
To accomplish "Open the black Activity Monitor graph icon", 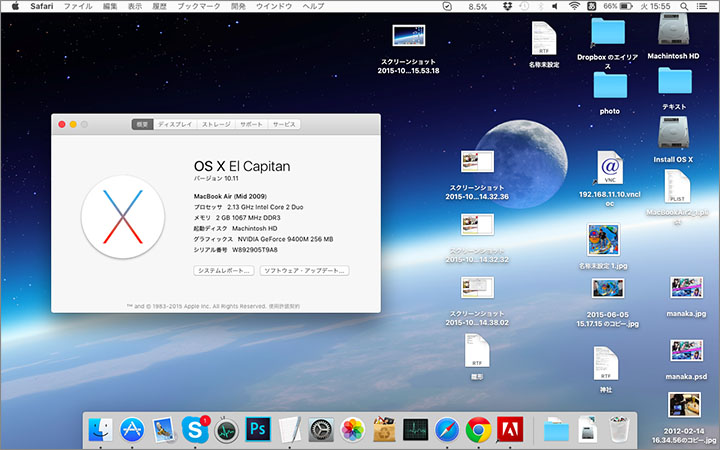I will tap(416, 430).
